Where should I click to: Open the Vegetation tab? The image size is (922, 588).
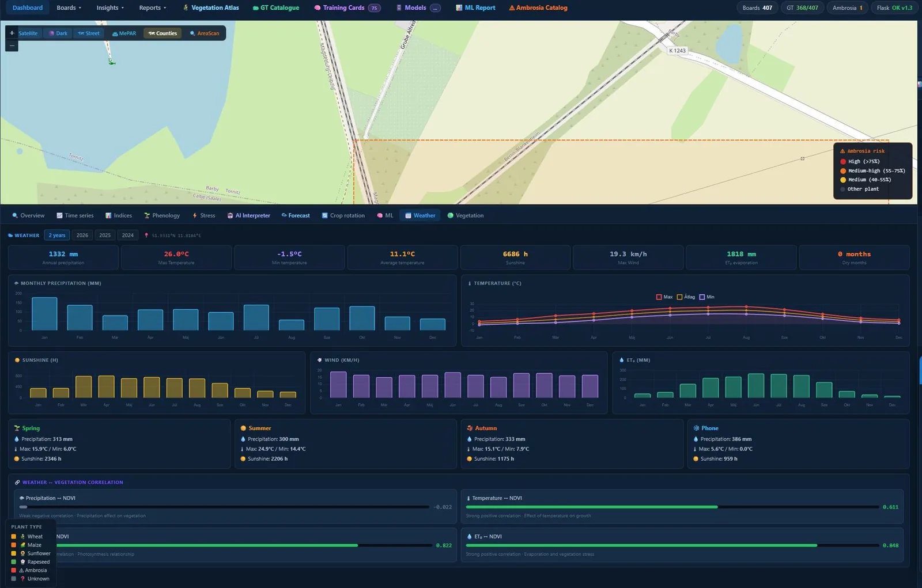pyautogui.click(x=466, y=215)
